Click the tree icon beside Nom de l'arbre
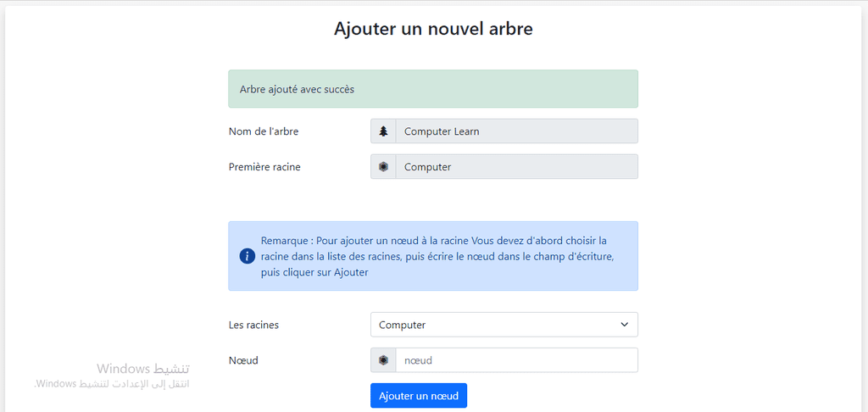 coord(383,131)
